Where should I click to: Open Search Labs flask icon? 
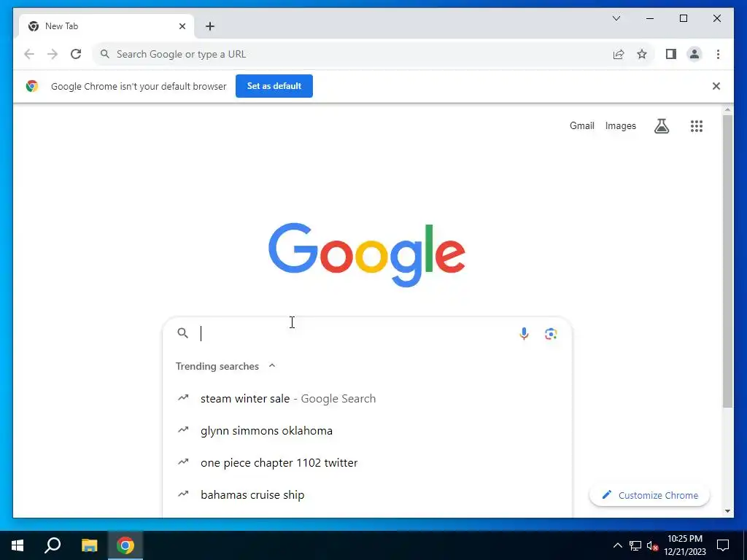pyautogui.click(x=662, y=126)
